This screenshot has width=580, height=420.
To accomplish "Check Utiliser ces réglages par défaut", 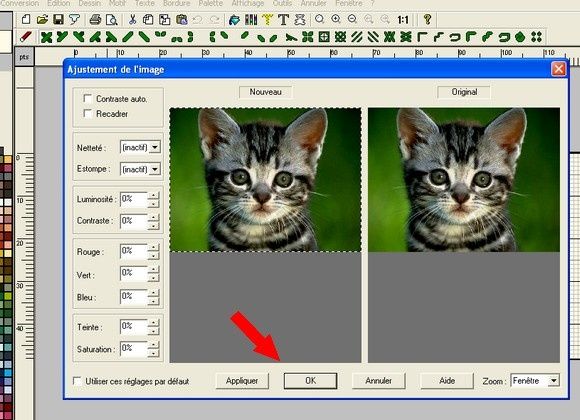I will (x=77, y=381).
